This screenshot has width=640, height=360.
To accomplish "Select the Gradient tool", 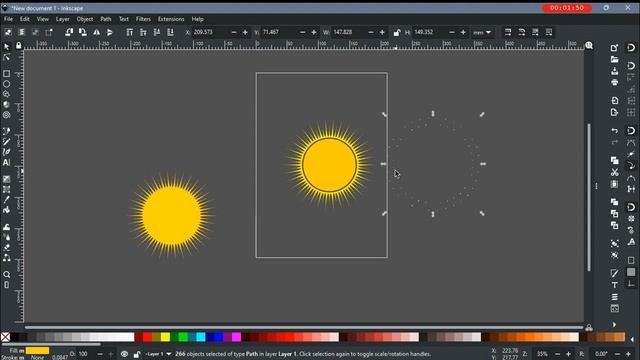I will [7, 179].
